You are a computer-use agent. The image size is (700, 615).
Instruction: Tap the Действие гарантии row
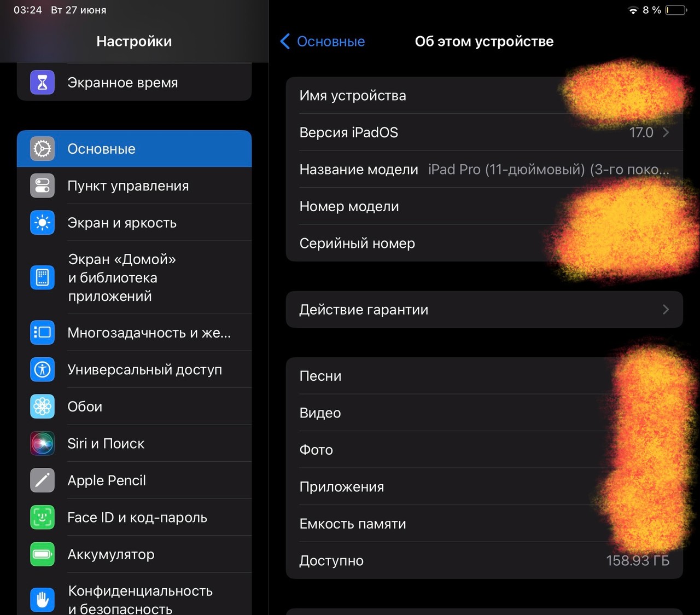click(x=485, y=310)
